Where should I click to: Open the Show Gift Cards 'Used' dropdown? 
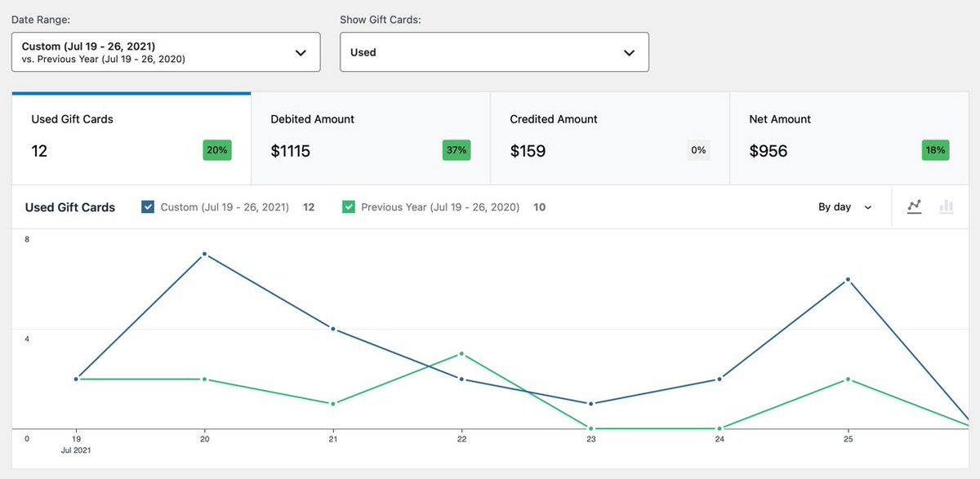pos(494,52)
